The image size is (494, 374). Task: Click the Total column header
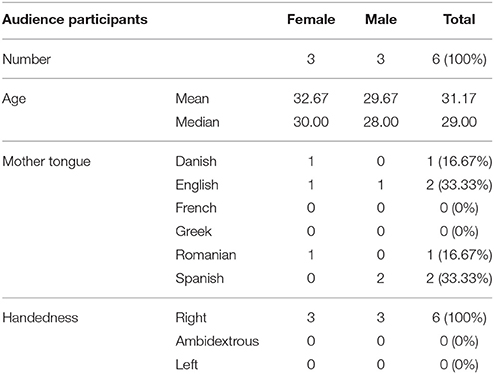click(x=459, y=19)
